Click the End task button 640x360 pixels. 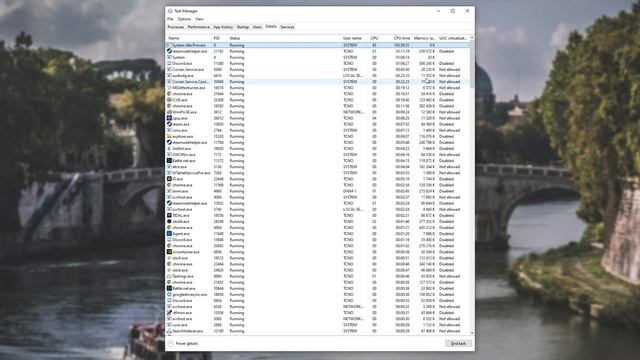(x=458, y=344)
